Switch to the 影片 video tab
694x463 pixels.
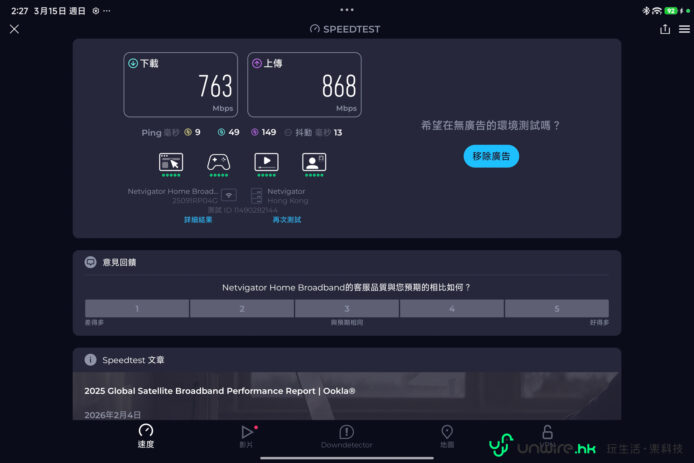point(247,436)
